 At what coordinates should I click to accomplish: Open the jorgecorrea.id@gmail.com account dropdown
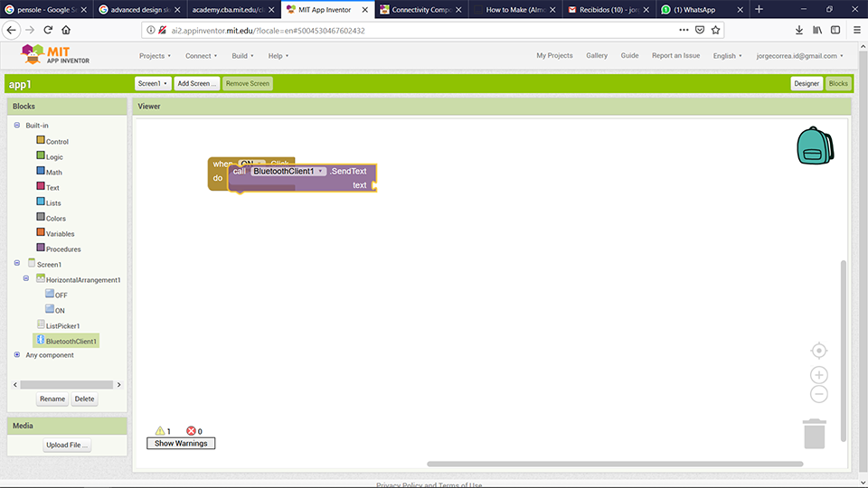point(800,56)
